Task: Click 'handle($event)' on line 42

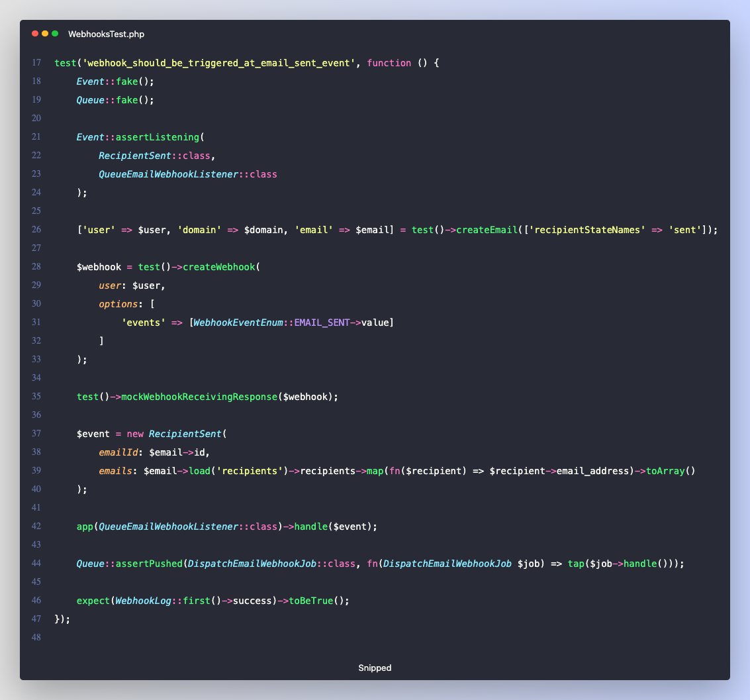Action: (x=332, y=526)
